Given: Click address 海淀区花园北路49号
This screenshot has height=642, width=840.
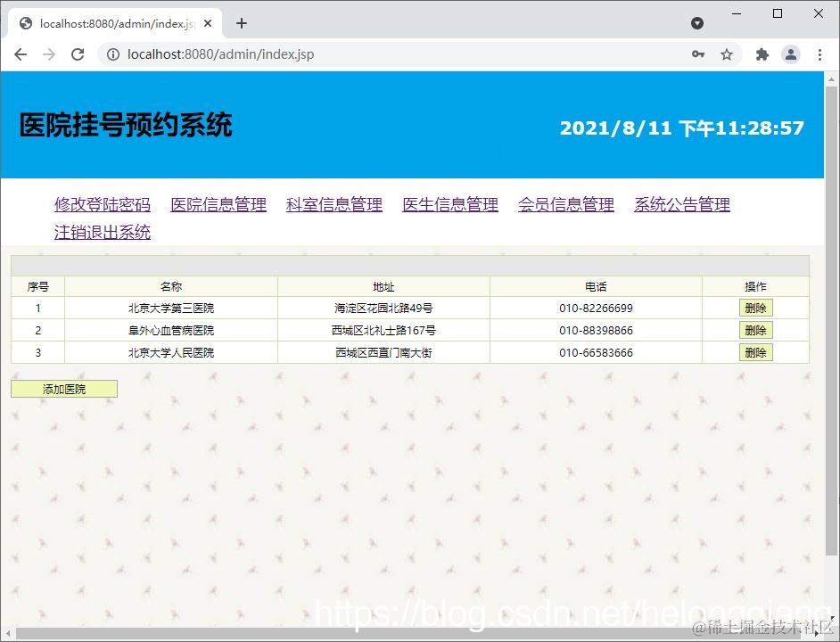Looking at the screenshot, I should (x=383, y=309).
